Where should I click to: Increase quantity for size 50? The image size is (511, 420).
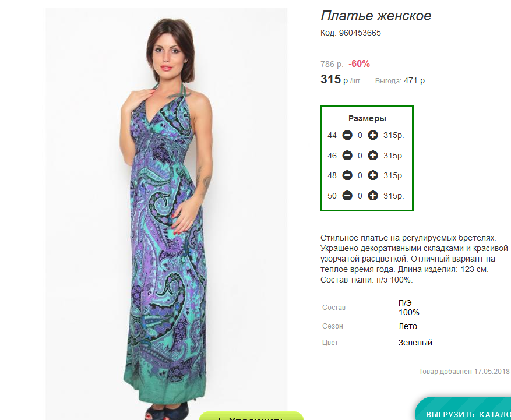tap(373, 196)
